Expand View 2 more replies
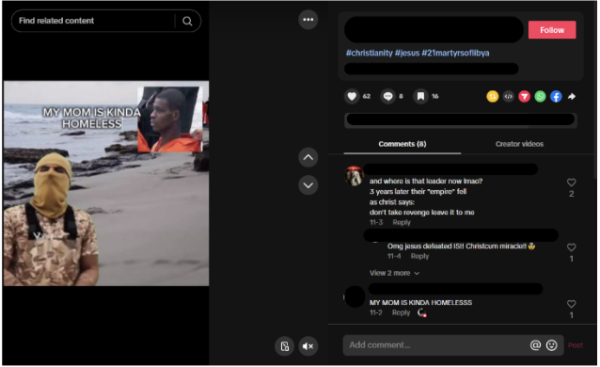This screenshot has height=367, width=600. tap(394, 273)
